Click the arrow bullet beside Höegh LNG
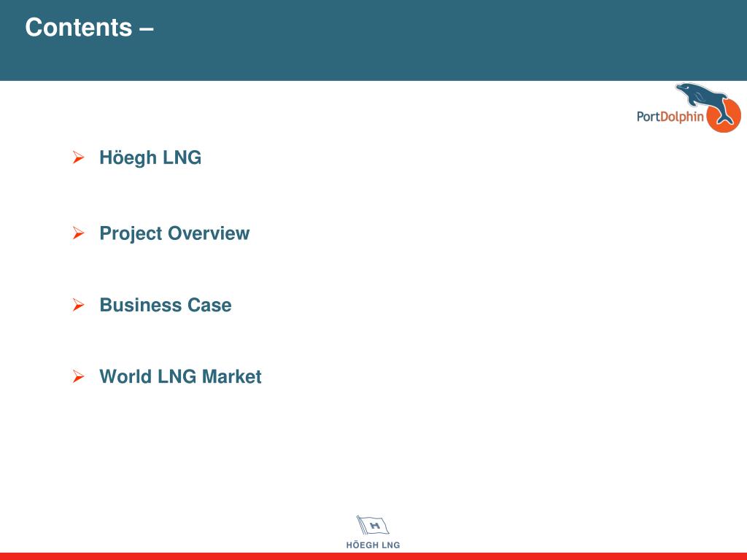Screen dimensions: 747x560 [x=79, y=157]
